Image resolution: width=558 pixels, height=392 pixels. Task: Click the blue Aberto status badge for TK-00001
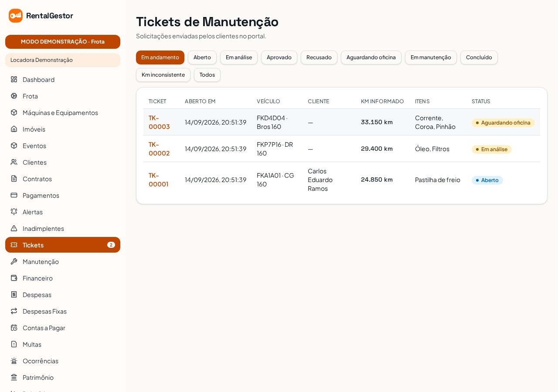[487, 180]
